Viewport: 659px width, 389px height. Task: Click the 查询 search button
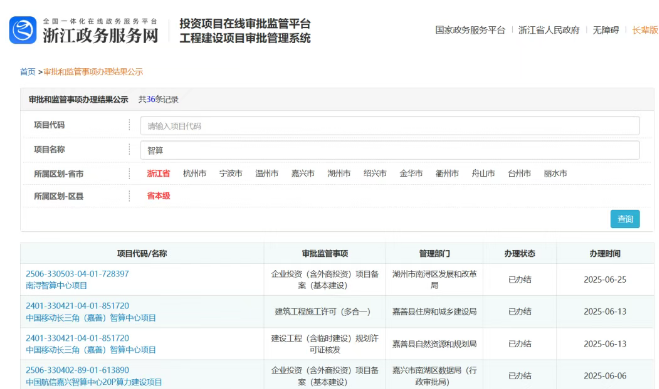[x=625, y=219]
